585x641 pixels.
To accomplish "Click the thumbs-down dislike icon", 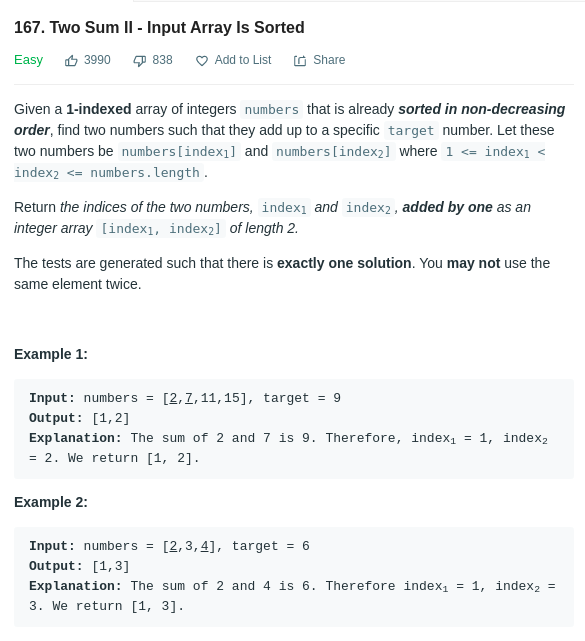I will (139, 61).
